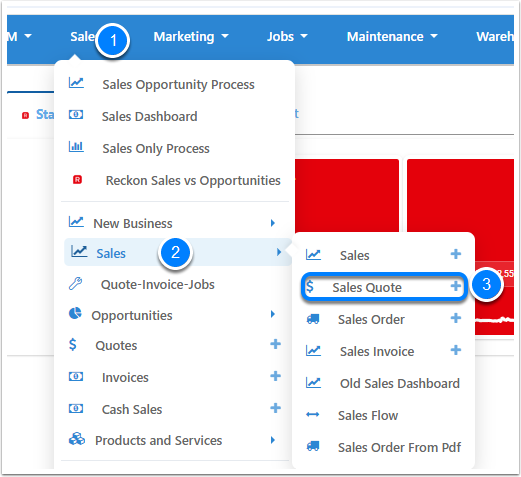Create a new Sales Order via plus icon
This screenshot has height=477, width=521.
[456, 318]
